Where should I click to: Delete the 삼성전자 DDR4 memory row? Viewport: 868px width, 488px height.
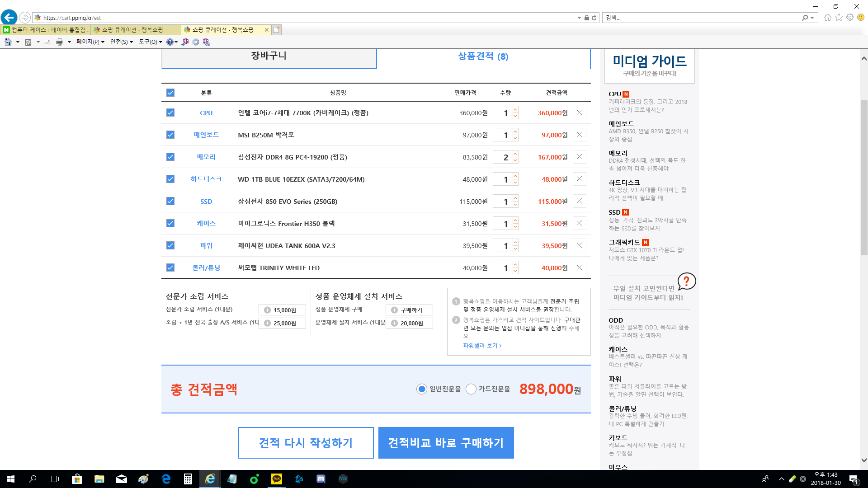coord(579,157)
